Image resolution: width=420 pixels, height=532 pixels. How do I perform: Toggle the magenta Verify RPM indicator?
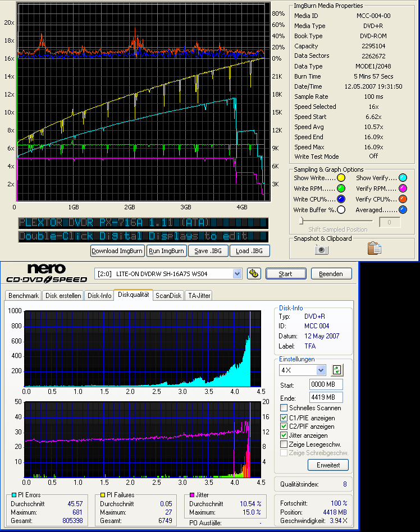click(x=403, y=189)
